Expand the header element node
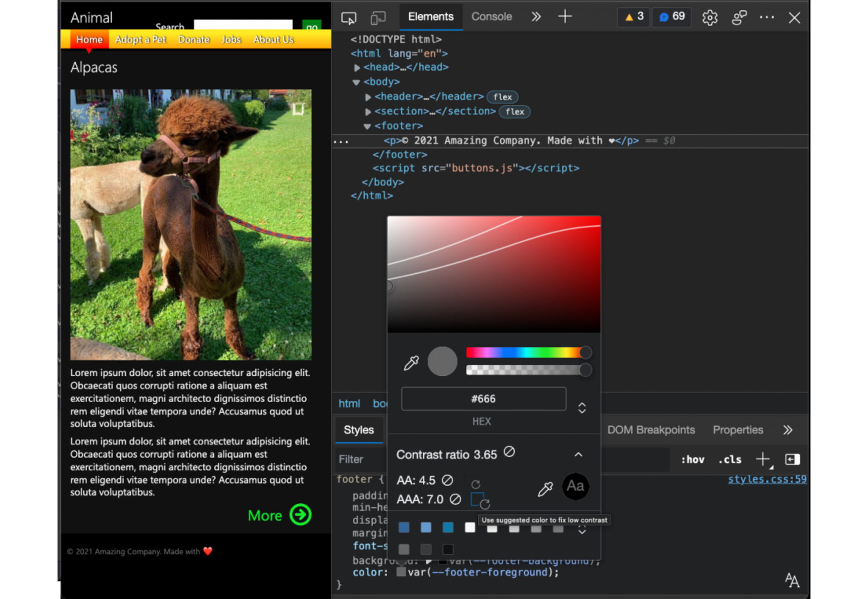The width and height of the screenshot is (868, 599). [x=368, y=97]
